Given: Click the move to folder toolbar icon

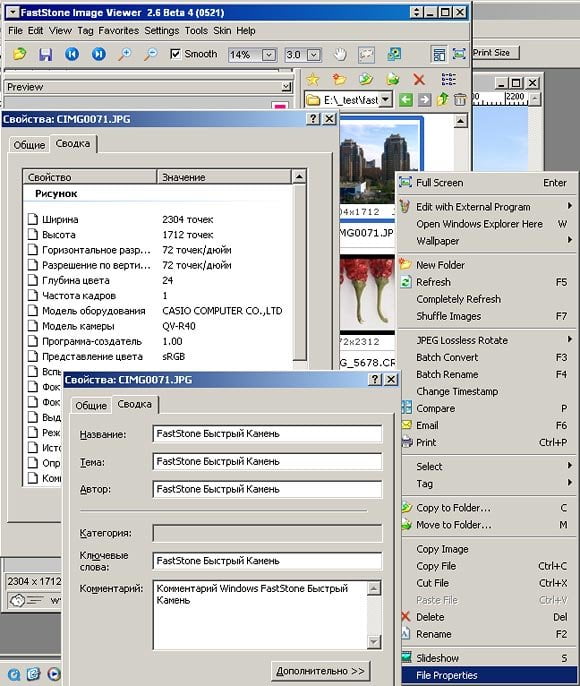Looking at the screenshot, I should (392, 79).
